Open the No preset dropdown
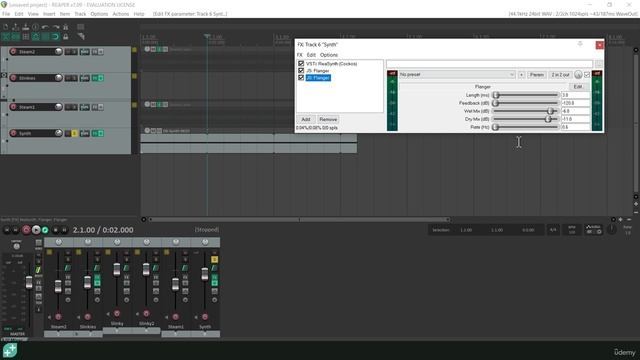This screenshot has width=640, height=360. (457, 75)
